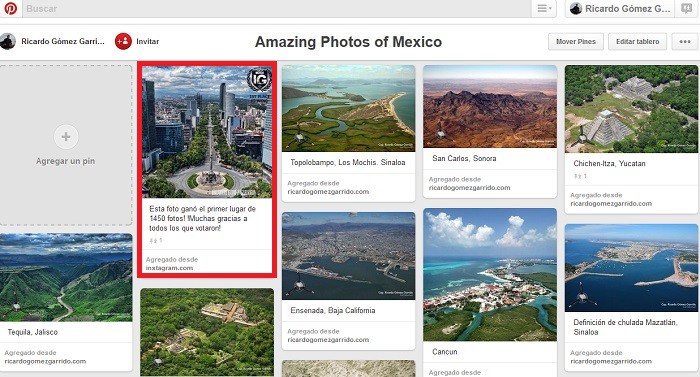Click Ricardo Gómez Garri... board owner link
The image size is (700, 377).
point(63,41)
